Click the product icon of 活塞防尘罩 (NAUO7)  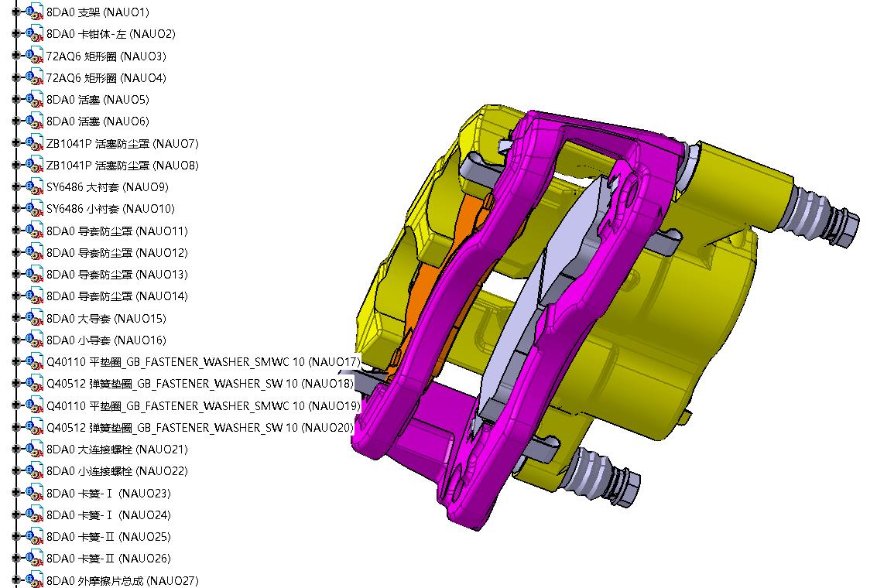[x=34, y=144]
